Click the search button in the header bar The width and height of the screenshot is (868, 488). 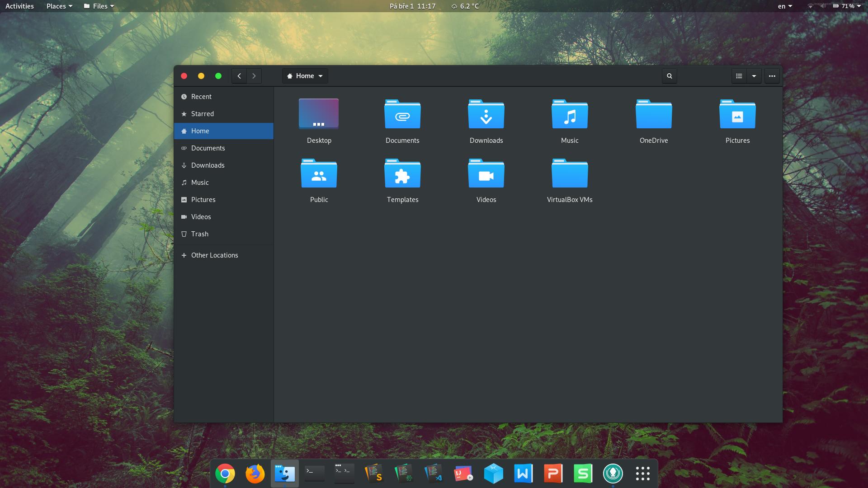click(670, 76)
